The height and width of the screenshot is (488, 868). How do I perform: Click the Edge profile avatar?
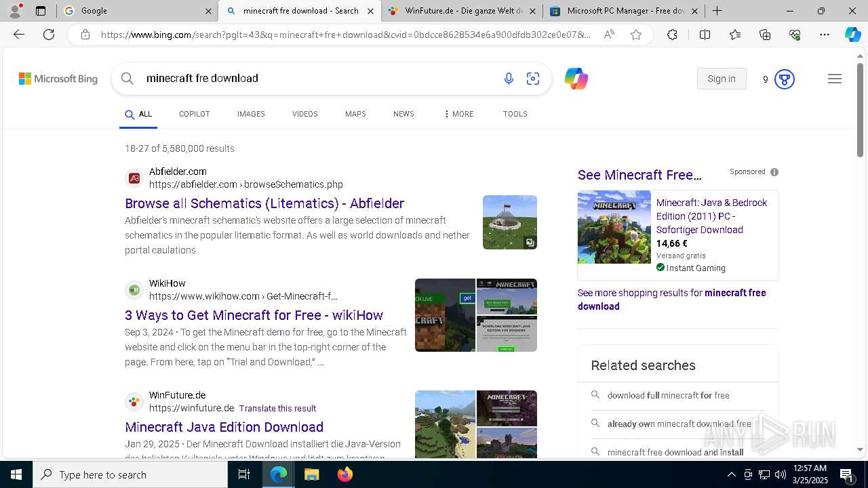[x=15, y=11]
